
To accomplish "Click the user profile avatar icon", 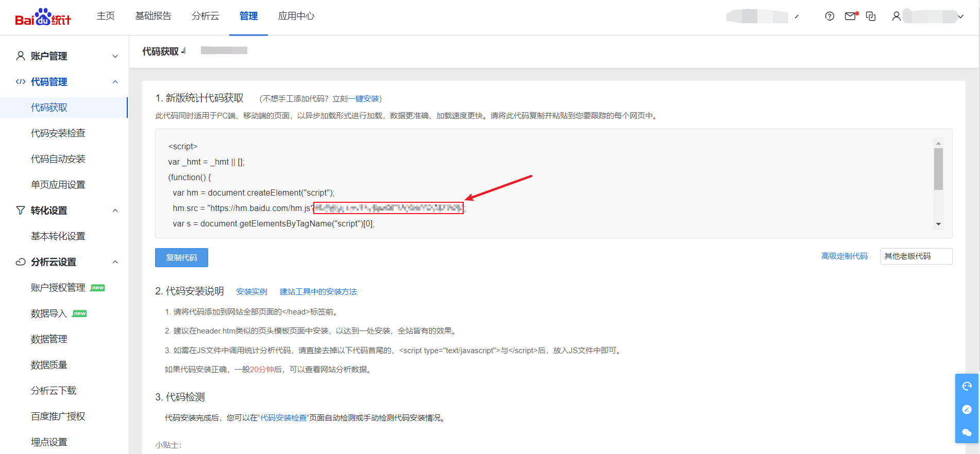I will click(897, 16).
